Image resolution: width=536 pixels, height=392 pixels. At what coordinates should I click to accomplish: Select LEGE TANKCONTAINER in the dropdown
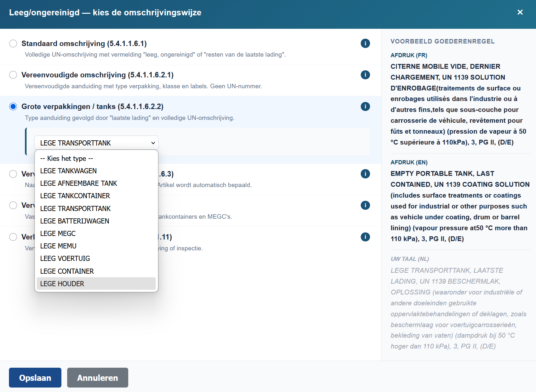click(x=75, y=196)
